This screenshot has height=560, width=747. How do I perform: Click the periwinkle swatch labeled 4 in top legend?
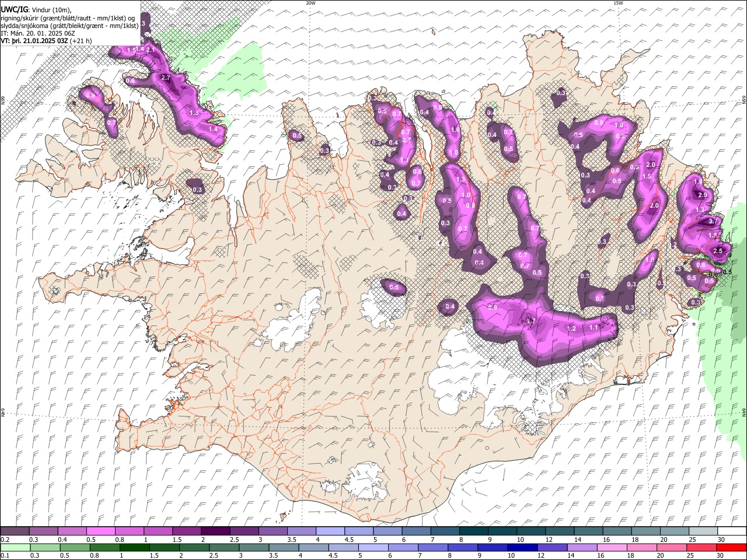pyautogui.click(x=330, y=531)
